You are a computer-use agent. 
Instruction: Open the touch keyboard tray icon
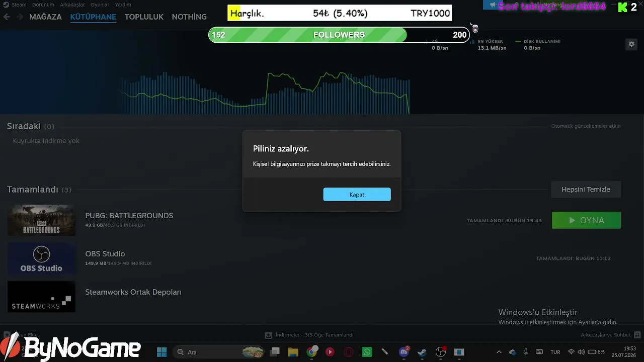pyautogui.click(x=539, y=352)
